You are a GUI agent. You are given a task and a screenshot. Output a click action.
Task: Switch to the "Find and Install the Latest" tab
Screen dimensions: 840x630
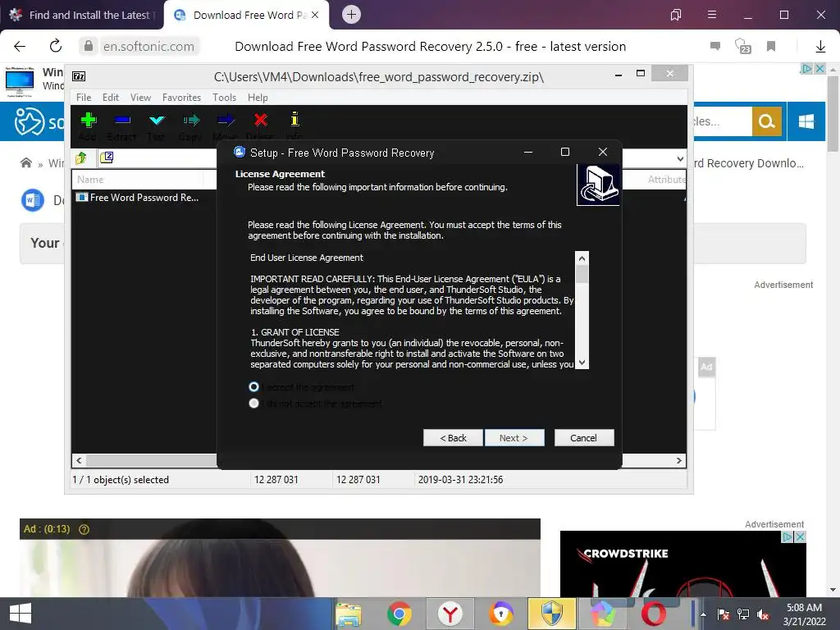(81, 15)
